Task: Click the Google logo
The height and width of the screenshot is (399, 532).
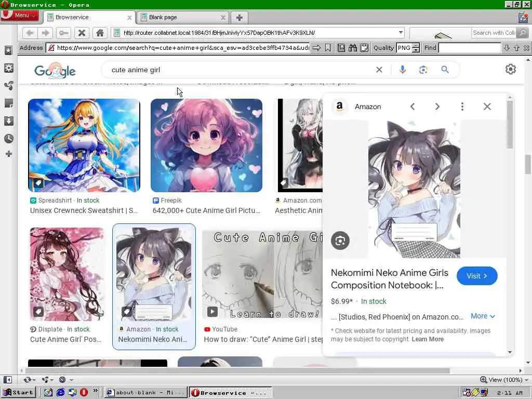Action: point(55,70)
